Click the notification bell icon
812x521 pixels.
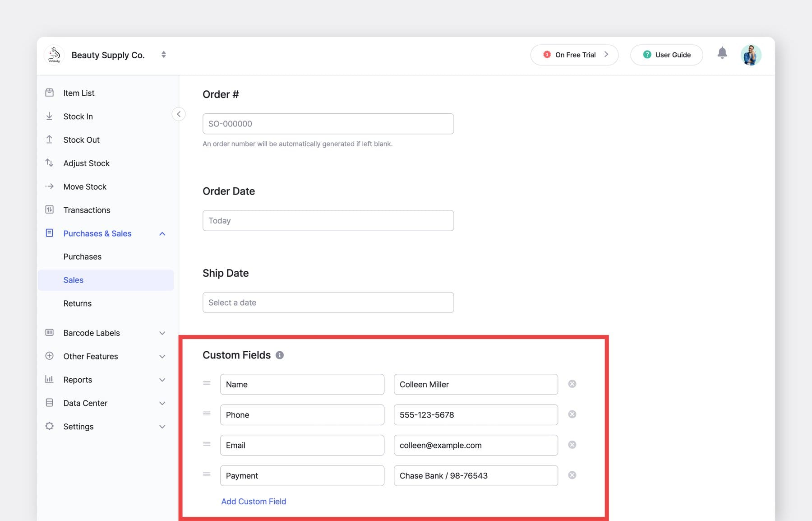coord(722,52)
